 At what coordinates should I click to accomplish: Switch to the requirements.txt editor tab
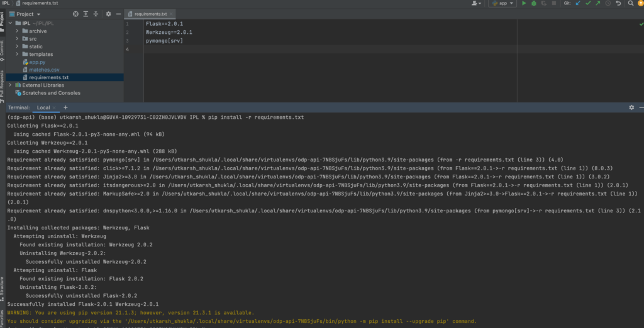tap(149, 13)
